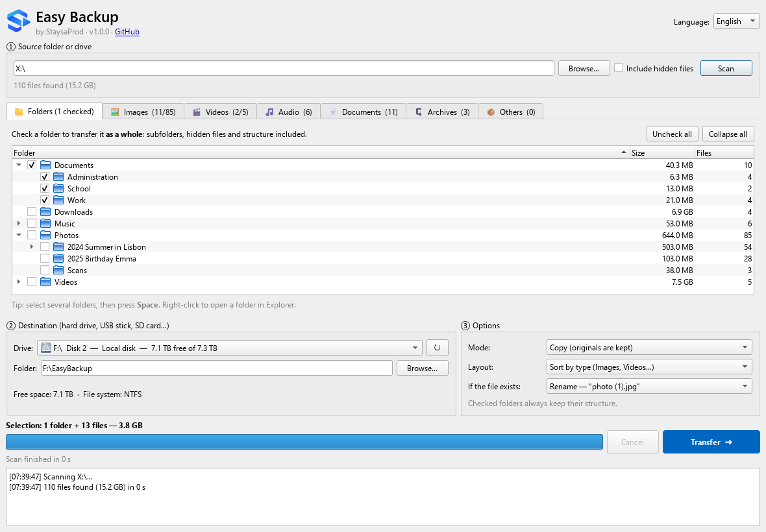Image resolution: width=766 pixels, height=532 pixels.
Task: Open the Mode dropdown
Action: tap(649, 348)
